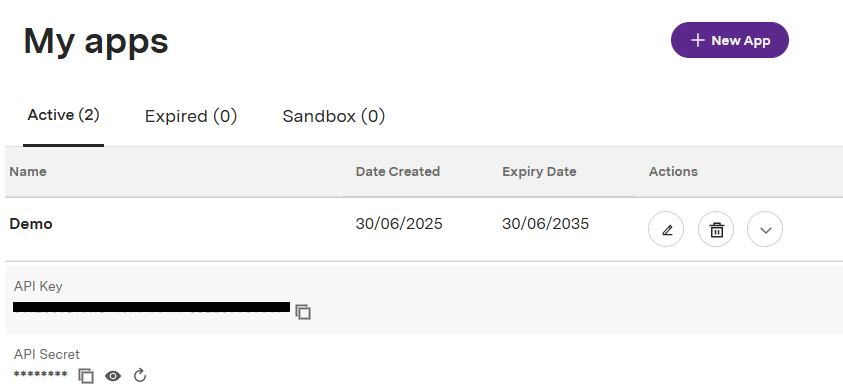The image size is (843, 392).
Task: Open the Sandbox (0) tab
Action: point(334,116)
